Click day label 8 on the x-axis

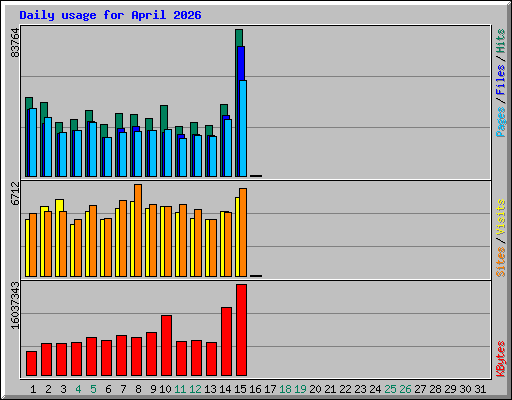[x=138, y=389]
